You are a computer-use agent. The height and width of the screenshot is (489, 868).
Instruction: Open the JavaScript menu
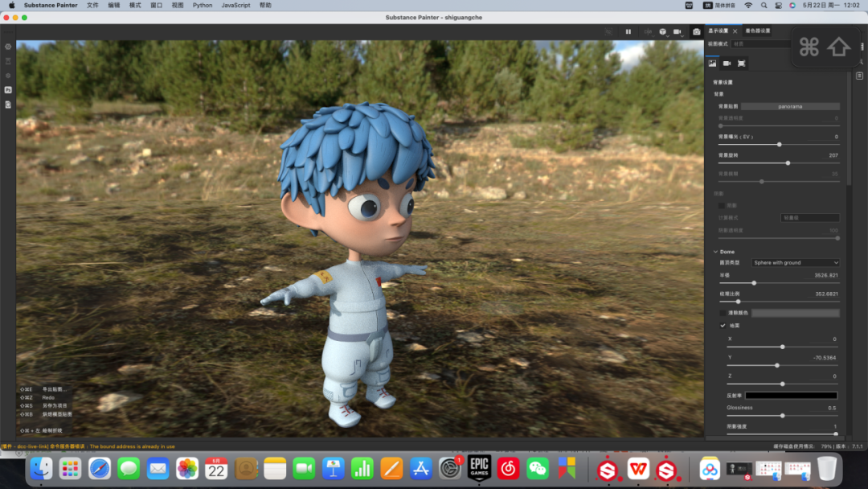tap(235, 5)
